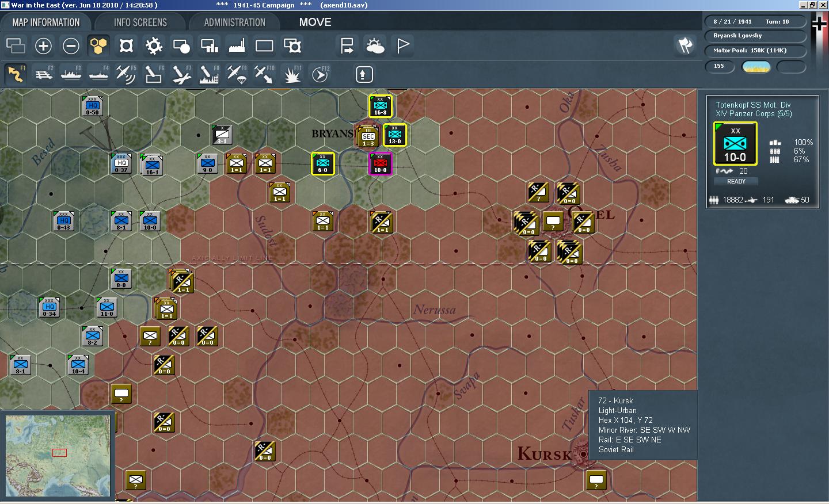Toggle the hex grid display icon
The width and height of the screenshot is (829, 504).
[x=98, y=46]
